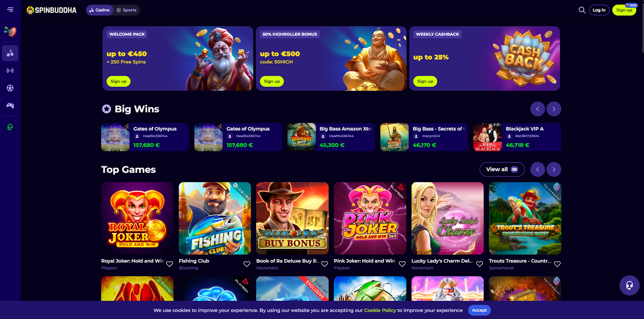Image resolution: width=644 pixels, height=319 pixels.
Task: Open the headset support sidebar icon
Action: (10, 127)
